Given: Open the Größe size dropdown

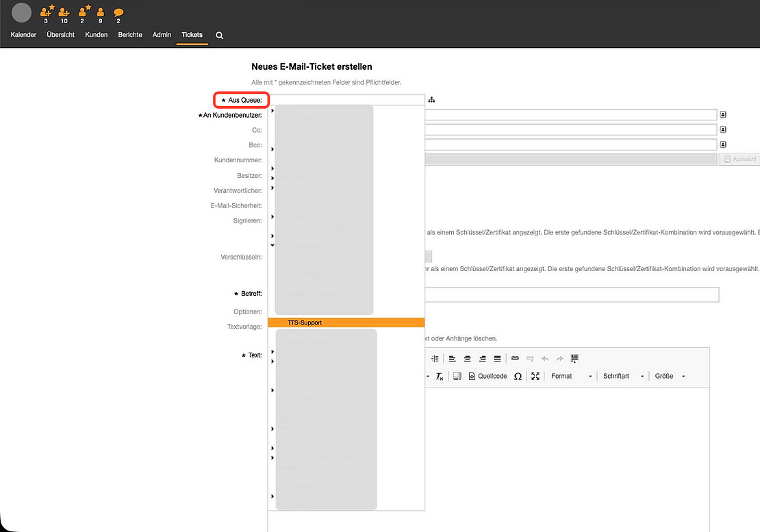Looking at the screenshot, I should (x=670, y=376).
